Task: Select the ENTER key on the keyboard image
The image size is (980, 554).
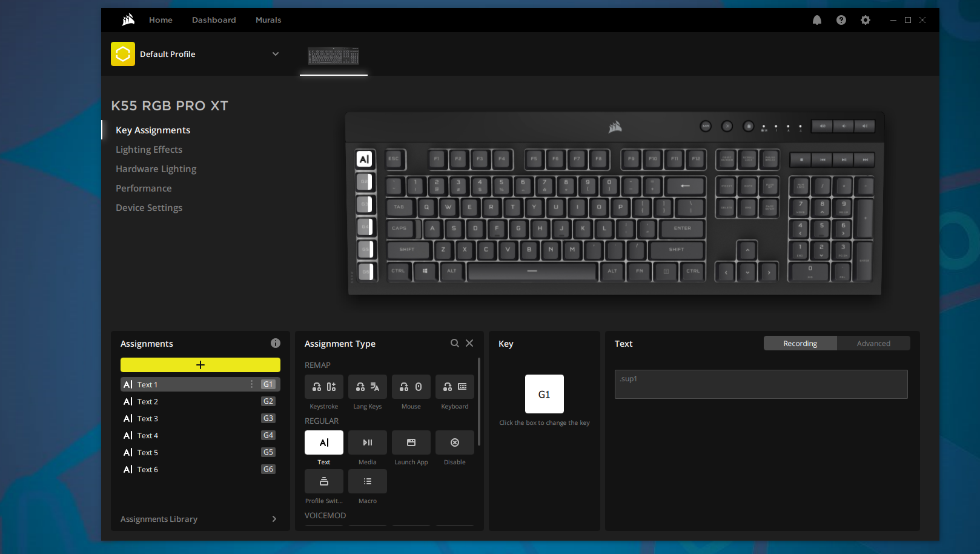Action: pyautogui.click(x=683, y=229)
